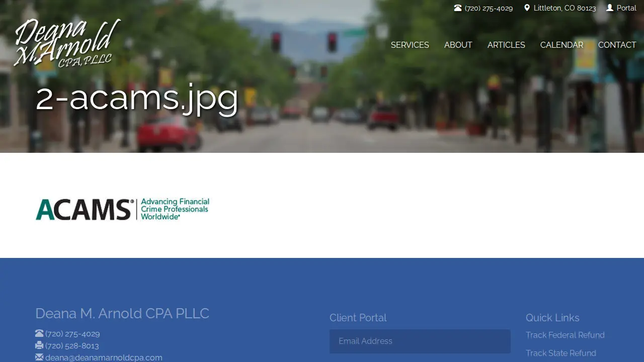
Task: Go to the Contact page
Action: (617, 45)
